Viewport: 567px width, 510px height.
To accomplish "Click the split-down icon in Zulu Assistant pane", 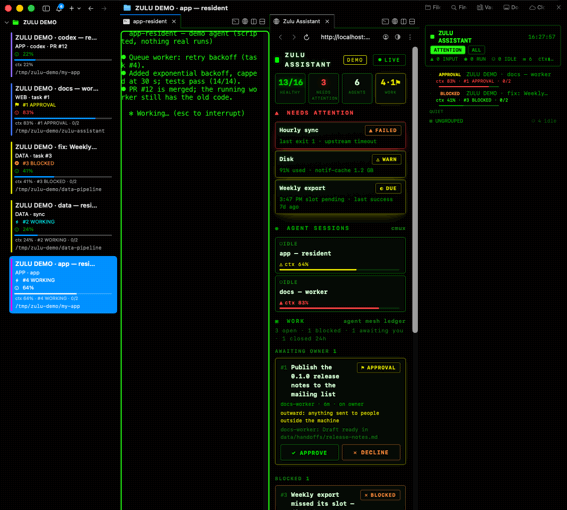I will pyautogui.click(x=412, y=21).
